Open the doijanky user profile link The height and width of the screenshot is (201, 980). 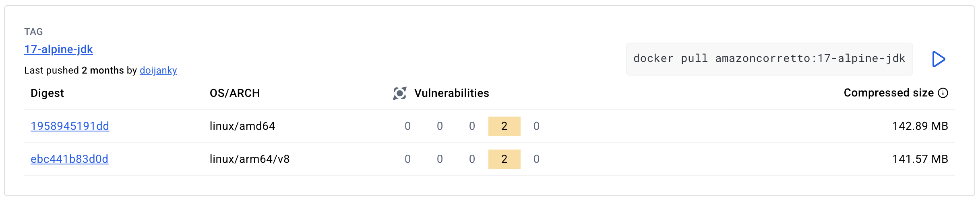(158, 70)
